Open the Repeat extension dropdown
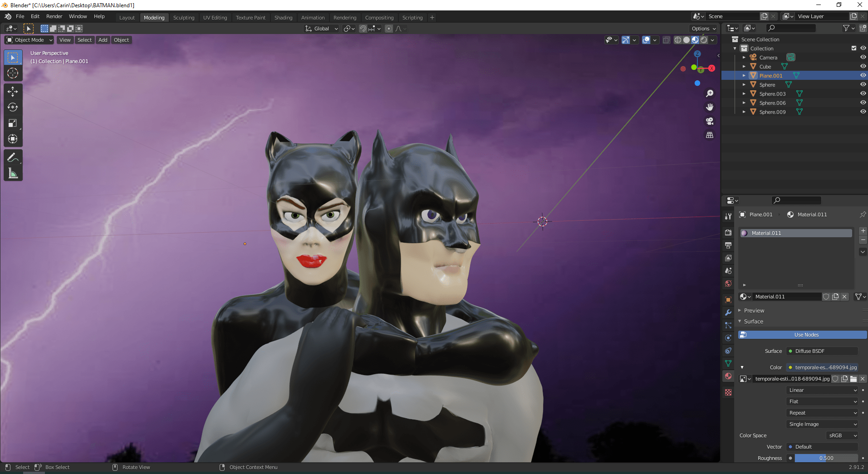The height and width of the screenshot is (474, 868). click(x=822, y=413)
